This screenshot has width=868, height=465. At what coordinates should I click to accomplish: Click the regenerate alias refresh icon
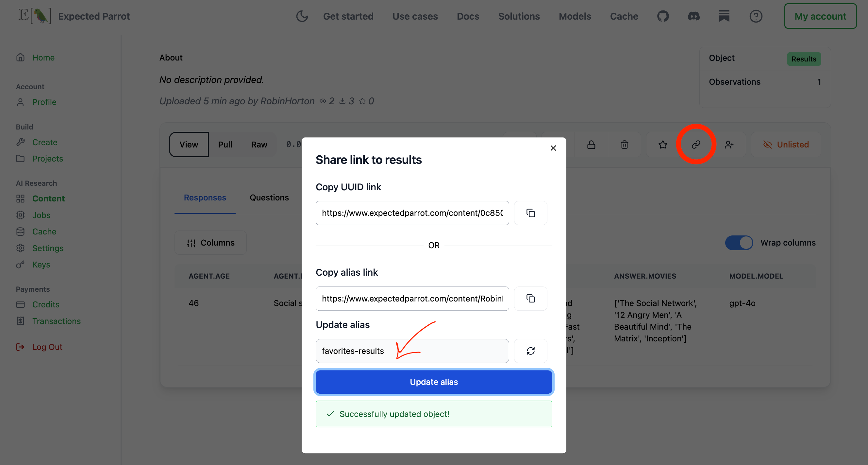(x=530, y=351)
